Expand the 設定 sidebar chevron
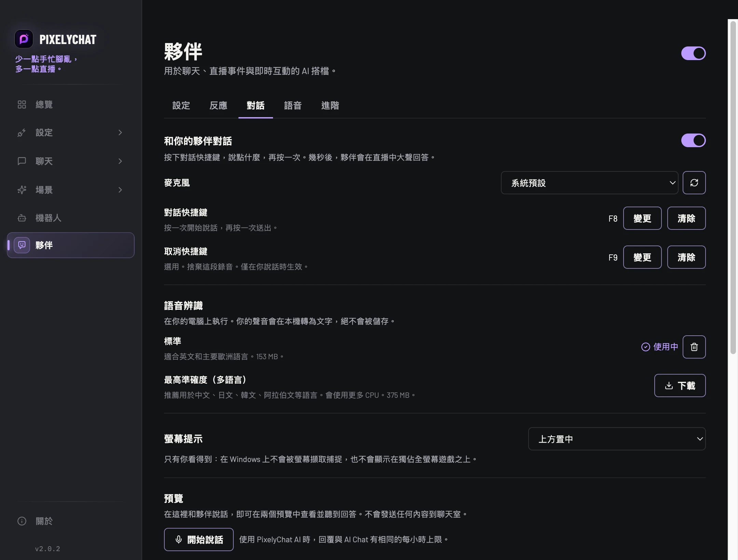The height and width of the screenshot is (560, 738). click(x=120, y=132)
